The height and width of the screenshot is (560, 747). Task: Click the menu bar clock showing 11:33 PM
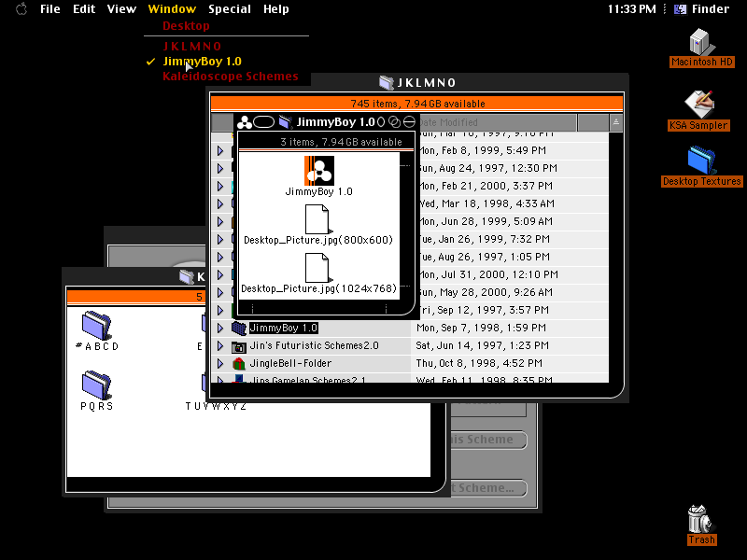point(632,9)
